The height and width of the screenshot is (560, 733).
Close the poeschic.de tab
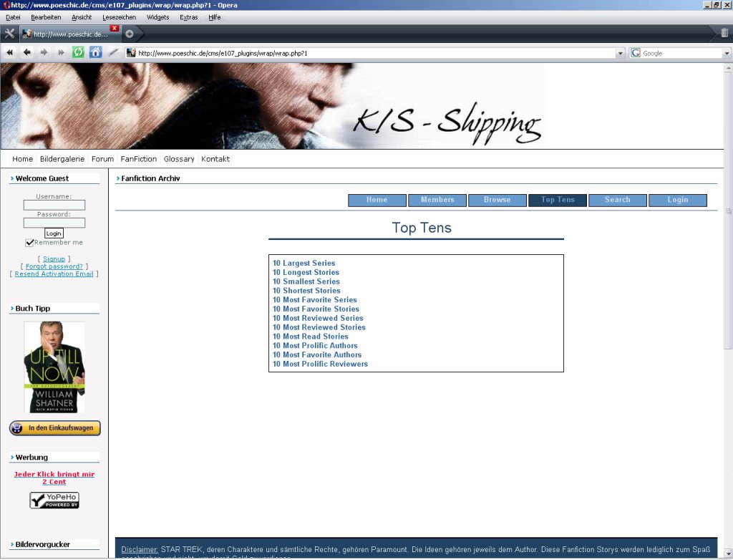pos(115,29)
